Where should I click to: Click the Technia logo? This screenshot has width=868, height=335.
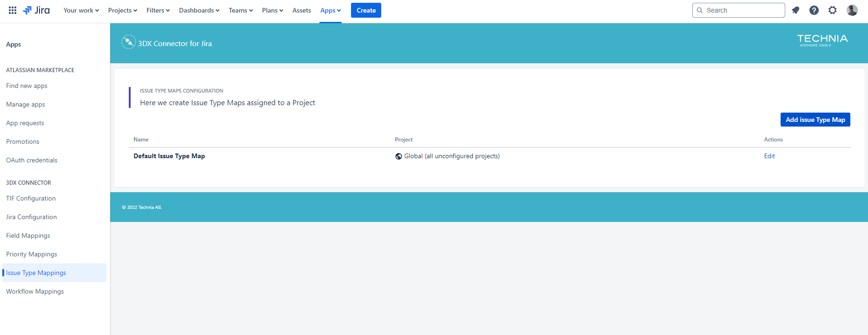tap(822, 40)
